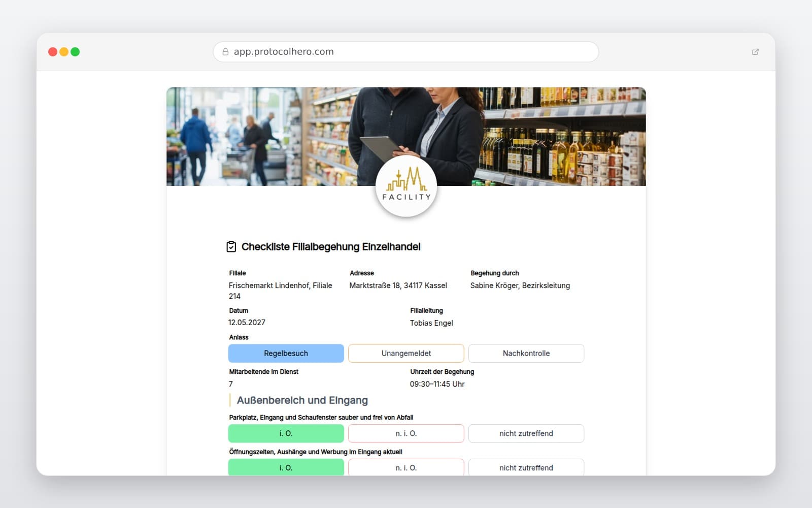
Task: Click the heading Checkliste Filialbegehung Einzelhandel
Action: pyautogui.click(x=331, y=247)
